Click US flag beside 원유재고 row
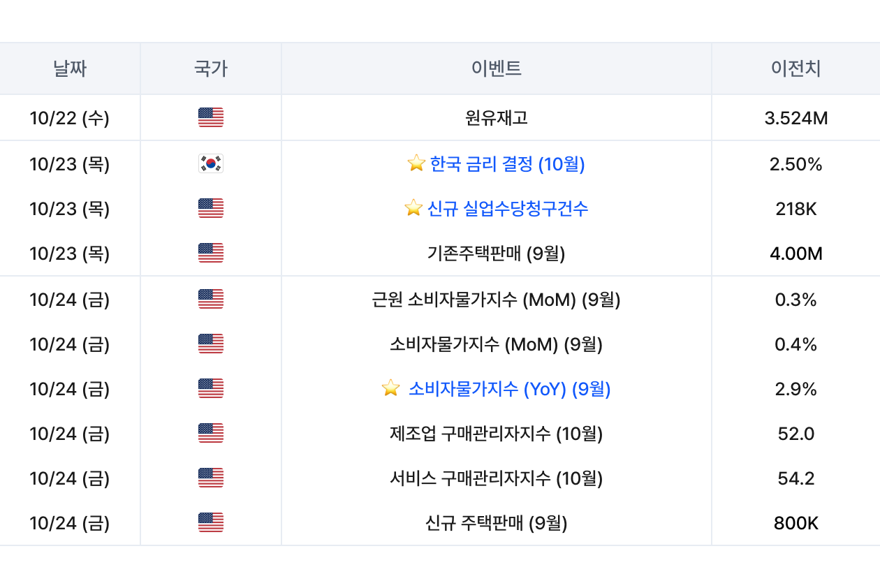This screenshot has height=588, width=880. click(210, 118)
